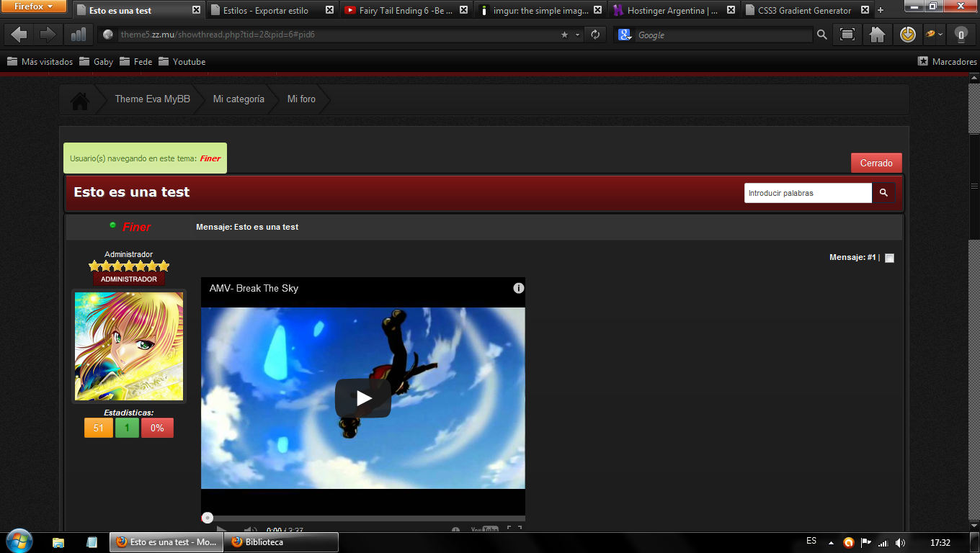
Task: Close the CSS3 Gradient Generator tab
Action: (x=865, y=11)
